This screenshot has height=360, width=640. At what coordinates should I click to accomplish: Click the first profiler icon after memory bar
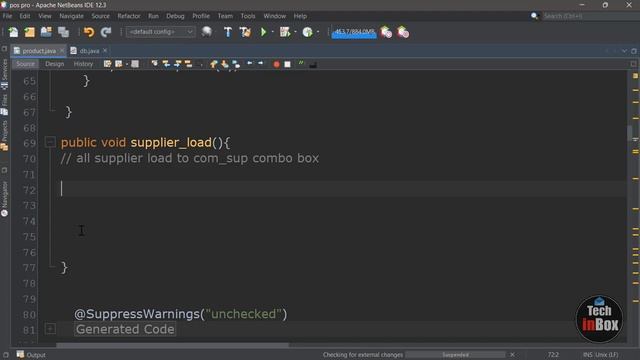point(386,32)
